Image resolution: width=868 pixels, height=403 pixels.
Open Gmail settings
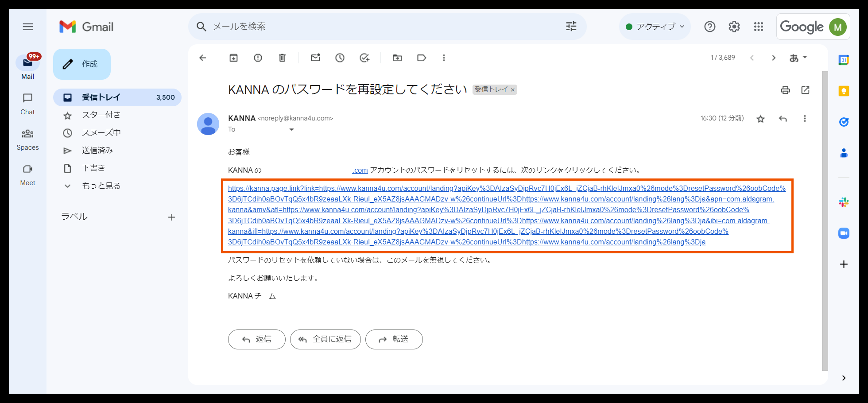734,27
